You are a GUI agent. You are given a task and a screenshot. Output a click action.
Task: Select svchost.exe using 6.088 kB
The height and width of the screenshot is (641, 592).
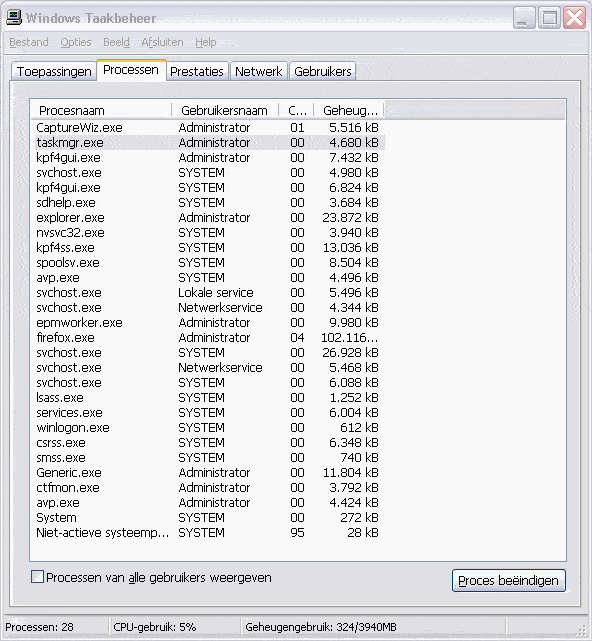tap(209, 383)
